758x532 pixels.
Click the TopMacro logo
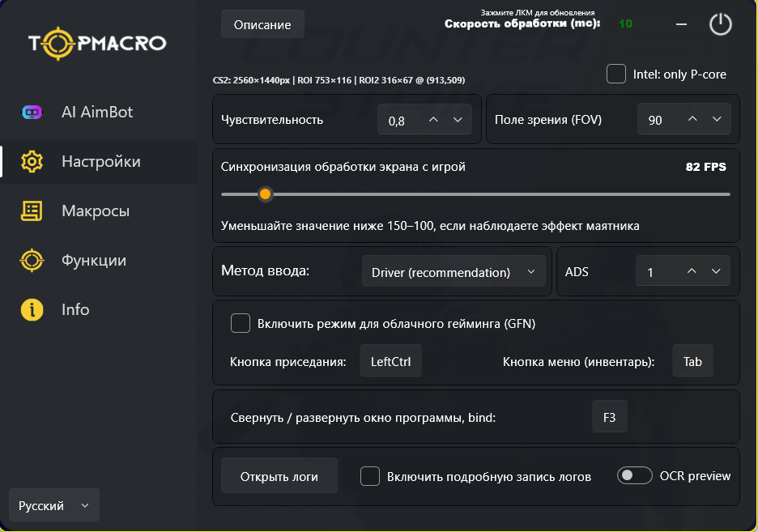coord(97,43)
